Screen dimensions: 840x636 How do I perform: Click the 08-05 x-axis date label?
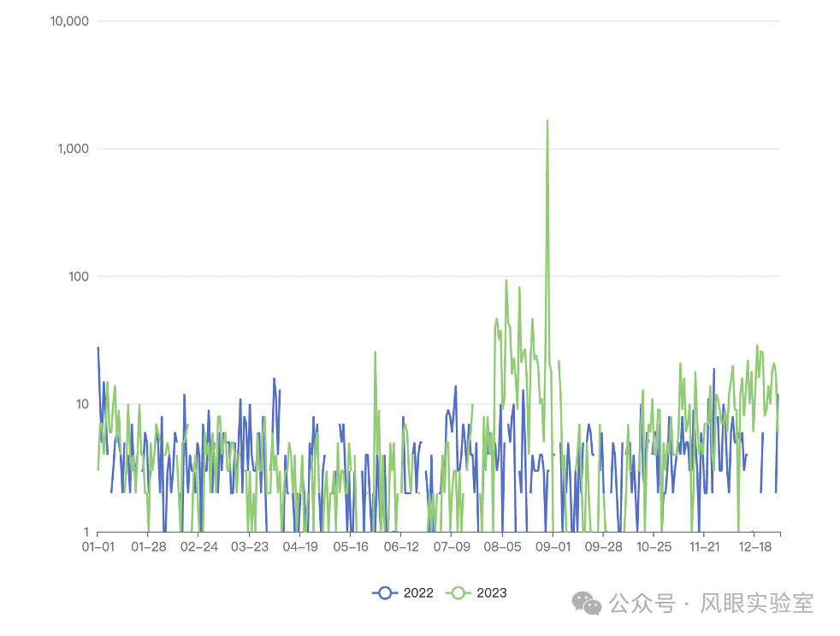coord(503,547)
